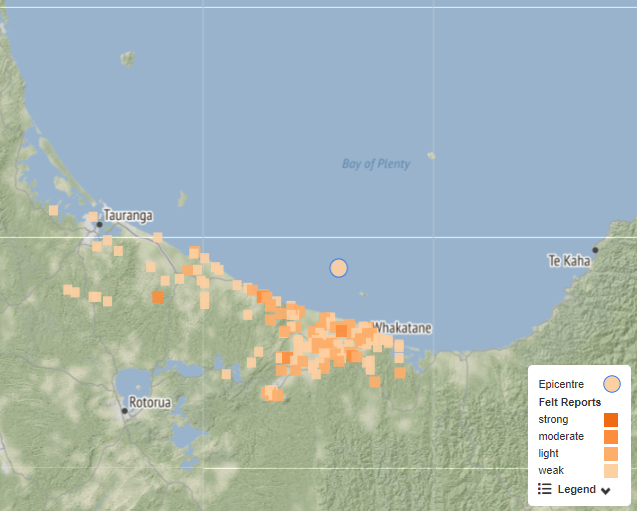The image size is (637, 511).
Task: Click the Te Kaha place label
Action: (x=569, y=260)
